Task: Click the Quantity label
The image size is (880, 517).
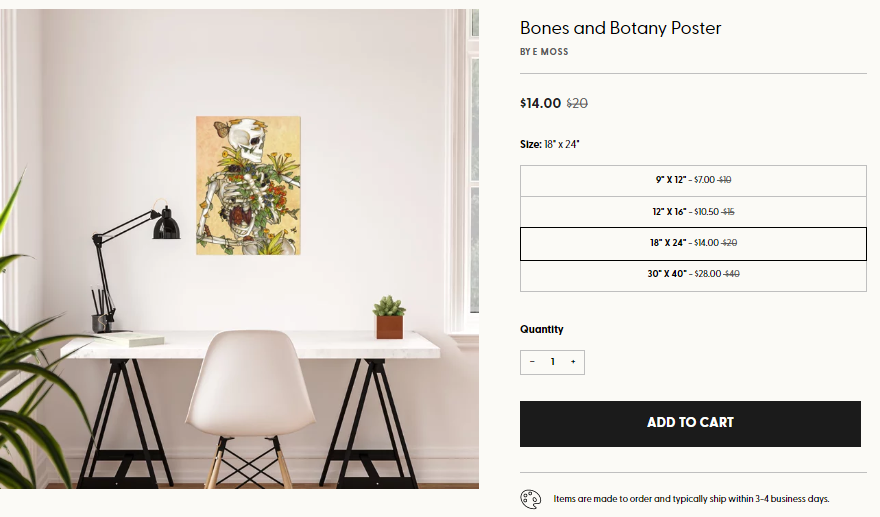Action: point(542,329)
